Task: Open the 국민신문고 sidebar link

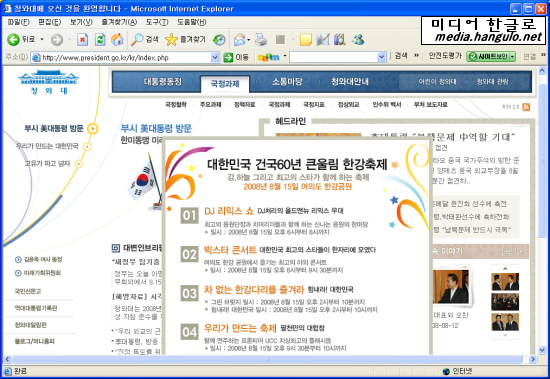Action: [28, 291]
